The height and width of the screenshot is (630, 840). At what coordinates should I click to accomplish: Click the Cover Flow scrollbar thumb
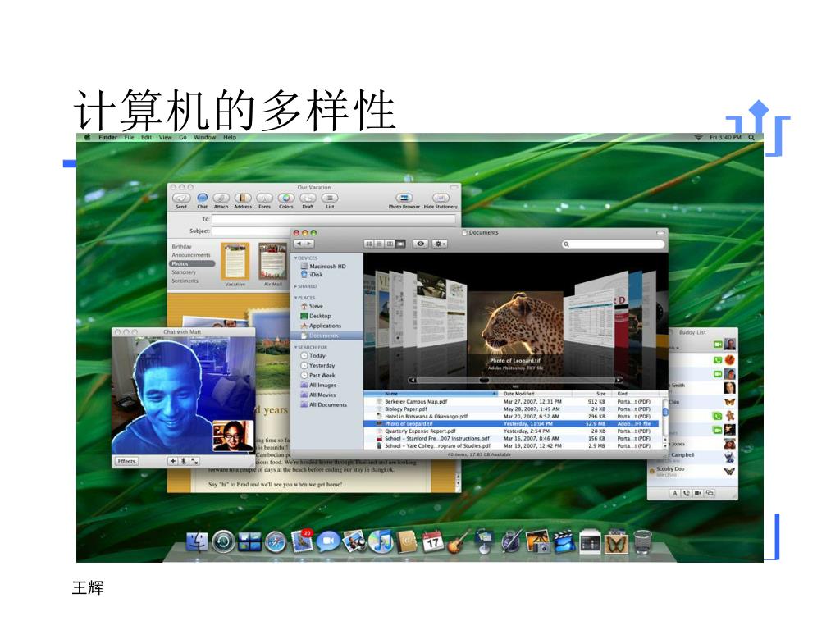pos(484,381)
